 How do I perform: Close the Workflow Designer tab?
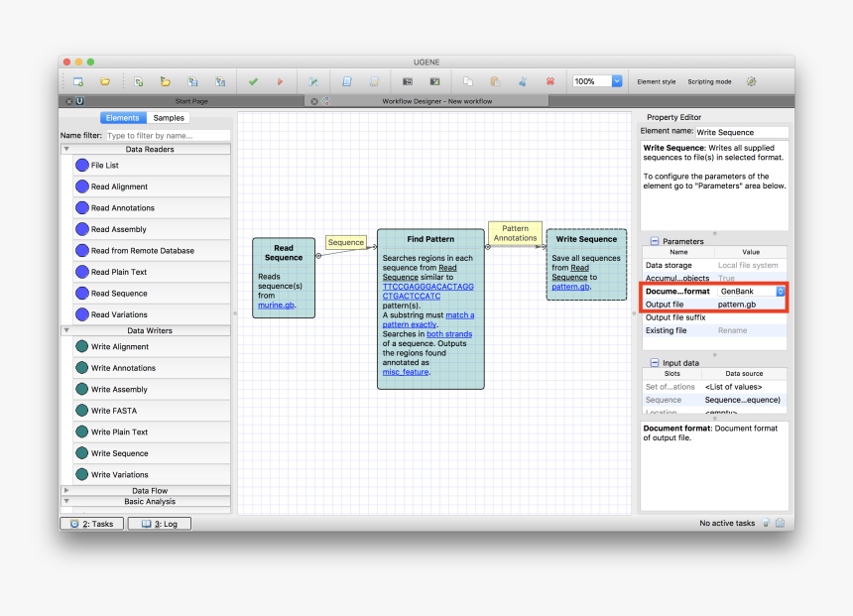coord(313,101)
